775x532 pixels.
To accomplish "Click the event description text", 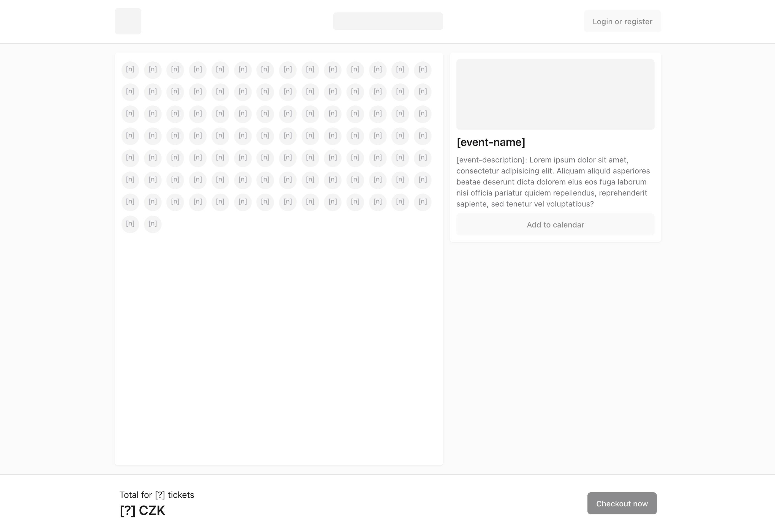I will click(553, 182).
